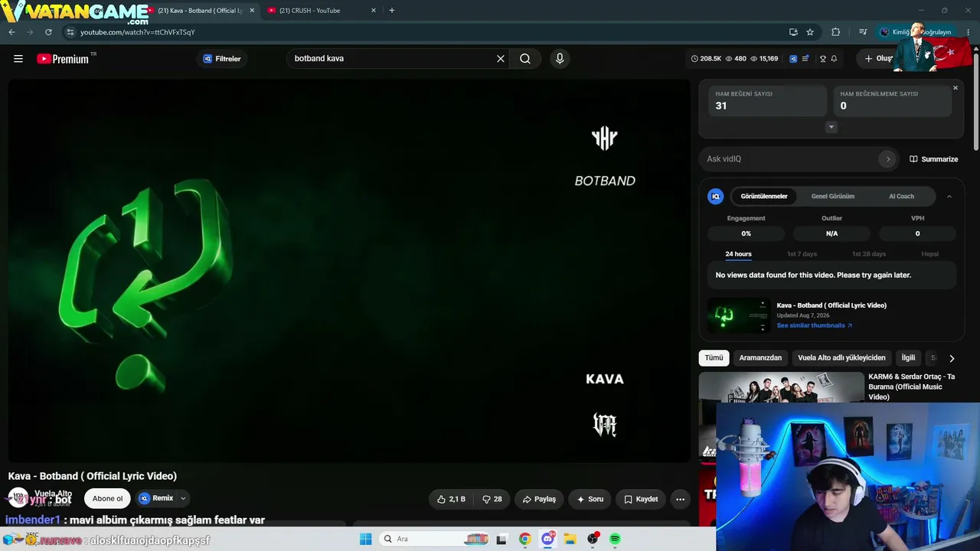Collapse the vidIQ stats panel chevron
980x551 pixels.
[949, 197]
